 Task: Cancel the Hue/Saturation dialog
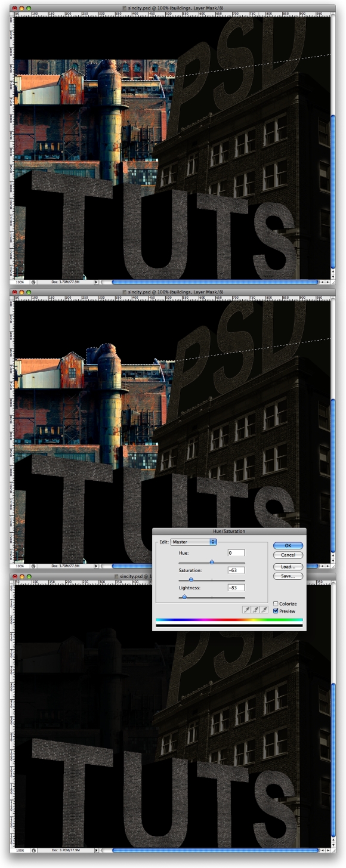[x=288, y=555]
